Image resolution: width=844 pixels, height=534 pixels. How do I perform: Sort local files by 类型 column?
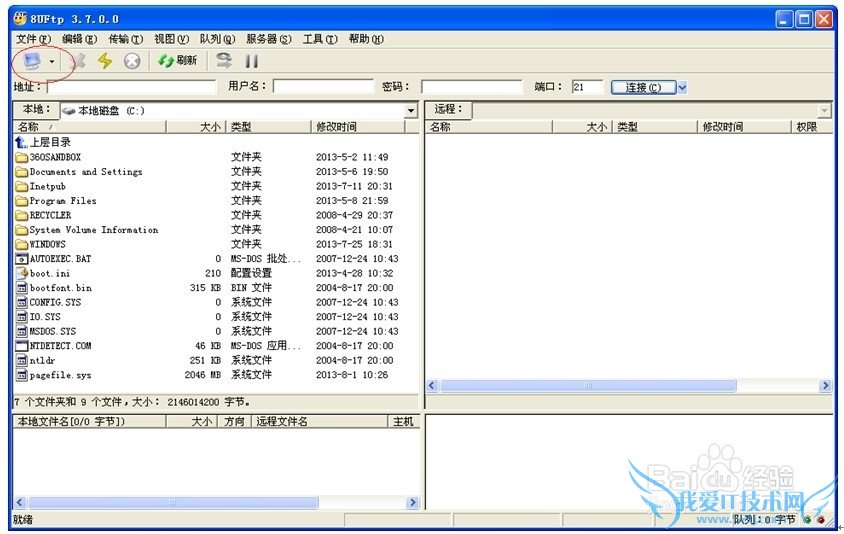(268, 127)
